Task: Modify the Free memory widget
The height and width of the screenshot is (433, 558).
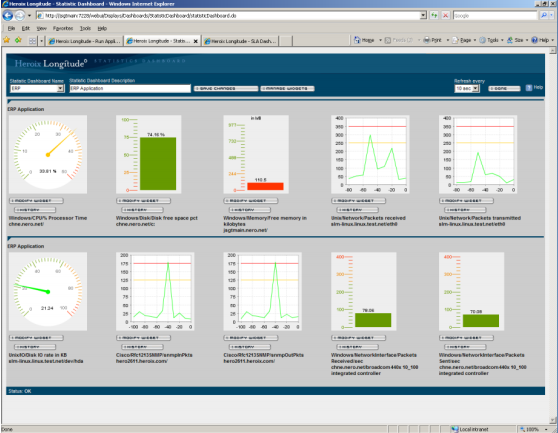Action: click(251, 201)
